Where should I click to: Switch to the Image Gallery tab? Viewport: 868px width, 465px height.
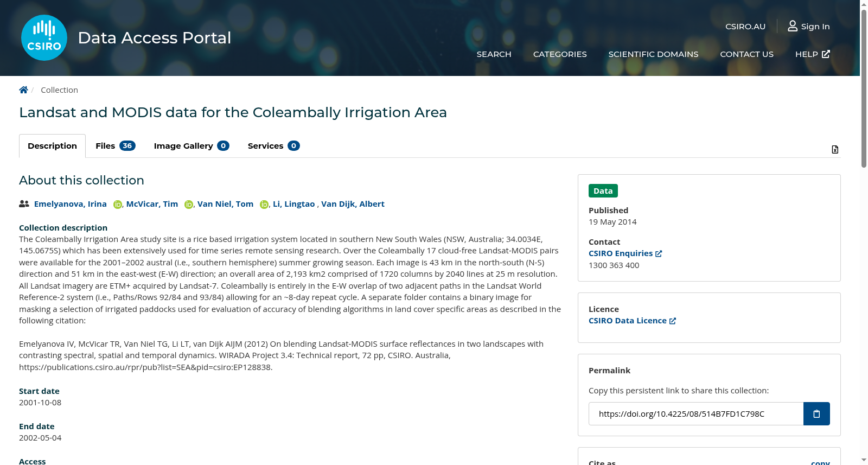pyautogui.click(x=192, y=146)
